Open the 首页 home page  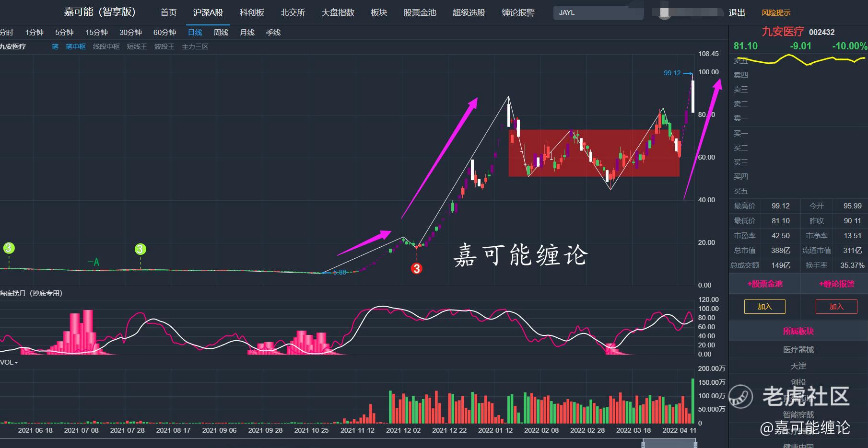(168, 12)
